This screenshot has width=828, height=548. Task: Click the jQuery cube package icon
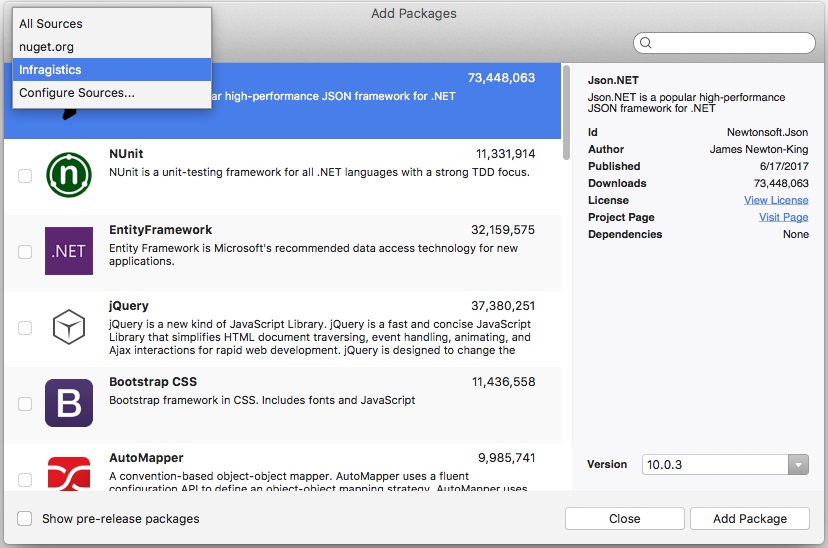(x=69, y=327)
